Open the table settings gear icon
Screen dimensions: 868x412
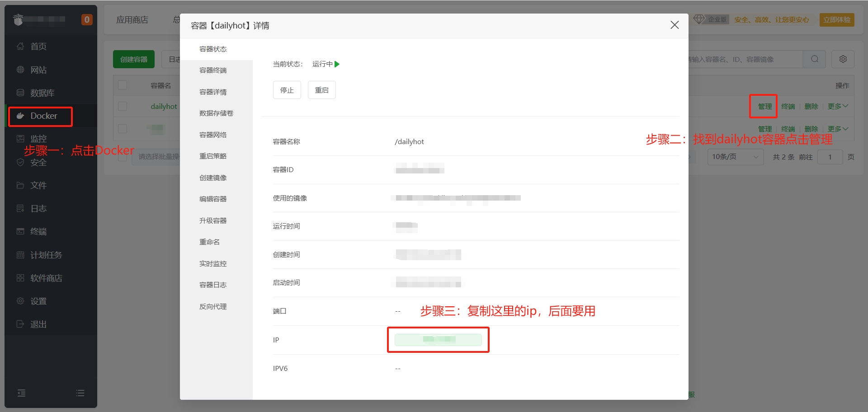pyautogui.click(x=843, y=59)
